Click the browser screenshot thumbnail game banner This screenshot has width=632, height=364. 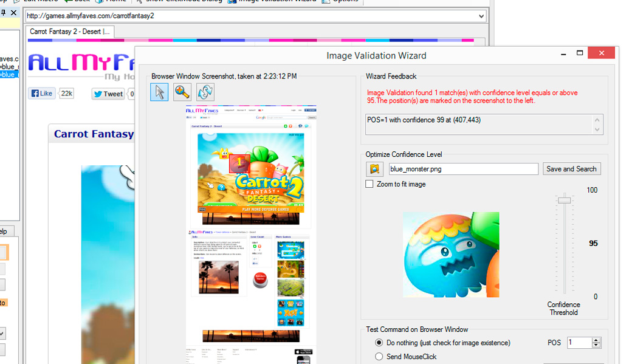[x=251, y=173]
